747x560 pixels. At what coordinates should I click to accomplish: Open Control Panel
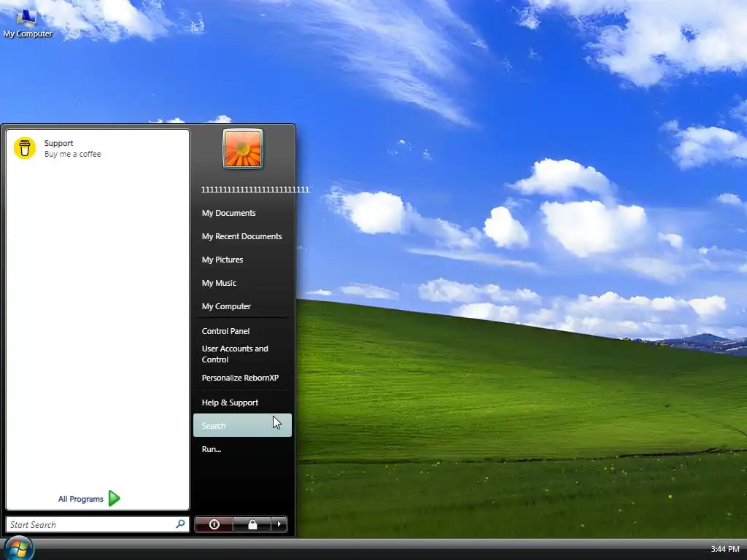(x=242, y=331)
